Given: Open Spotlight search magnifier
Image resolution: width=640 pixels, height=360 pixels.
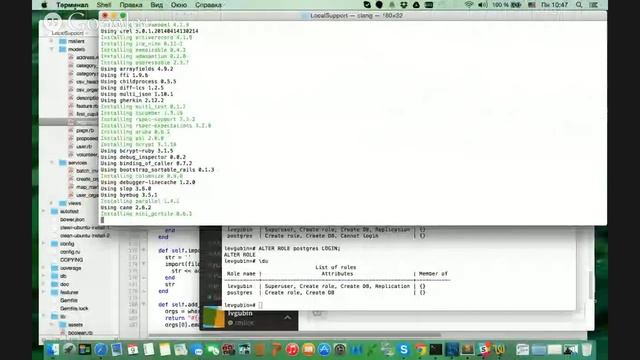Looking at the screenshot, I should click(579, 5).
